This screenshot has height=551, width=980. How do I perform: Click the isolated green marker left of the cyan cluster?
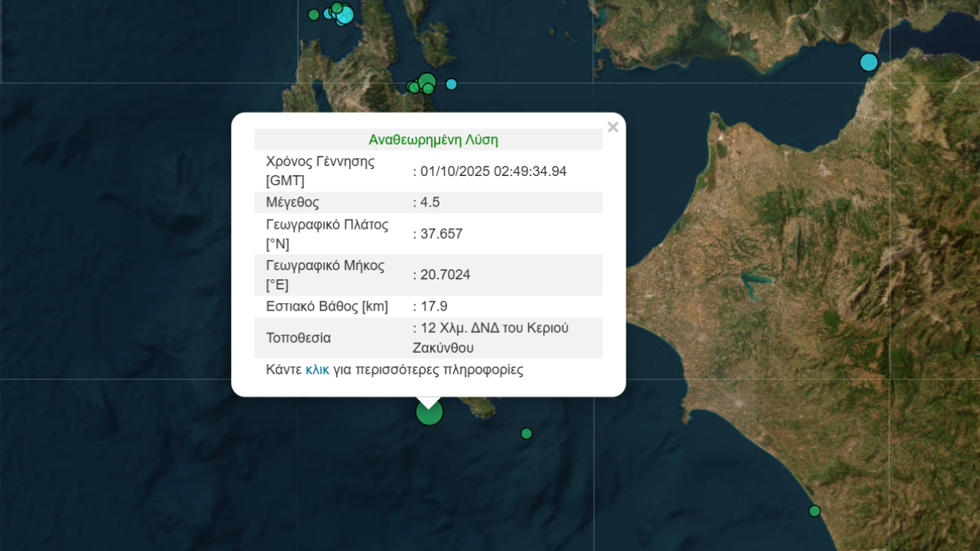pyautogui.click(x=313, y=15)
